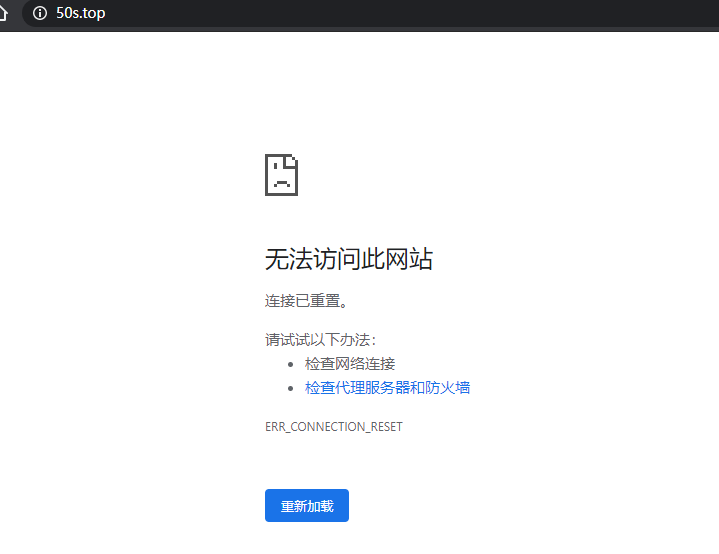Viewport: 719px width, 554px height.
Task: Open the site information icon beside the URL
Action: click(x=40, y=13)
